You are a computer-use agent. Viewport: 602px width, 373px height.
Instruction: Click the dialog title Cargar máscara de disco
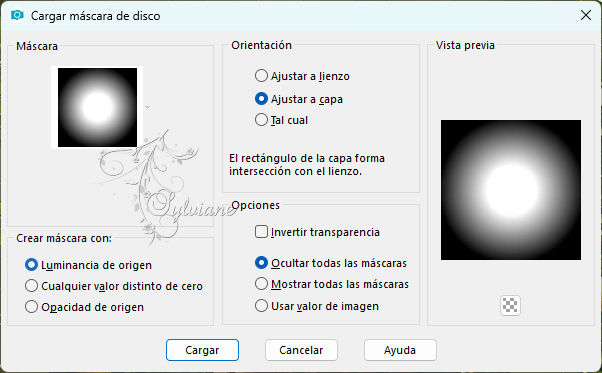(x=96, y=16)
